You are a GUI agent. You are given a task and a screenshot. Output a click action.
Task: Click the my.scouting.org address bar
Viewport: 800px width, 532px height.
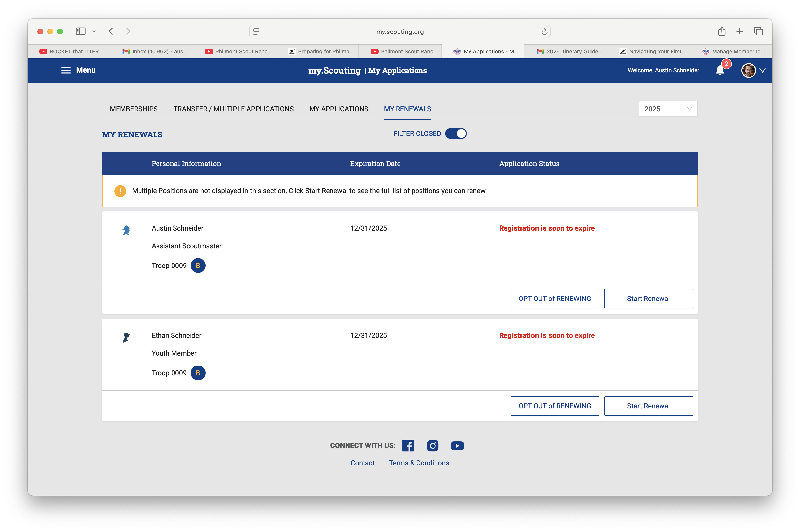coord(400,31)
